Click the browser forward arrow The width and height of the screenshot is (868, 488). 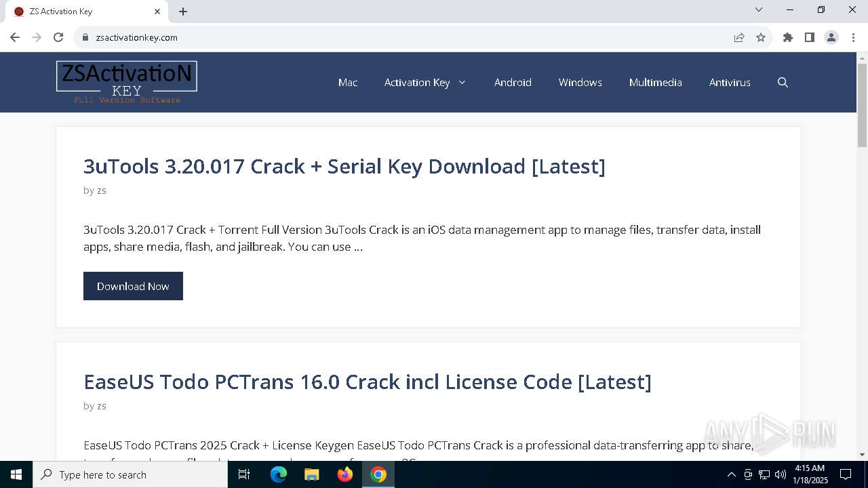click(37, 37)
